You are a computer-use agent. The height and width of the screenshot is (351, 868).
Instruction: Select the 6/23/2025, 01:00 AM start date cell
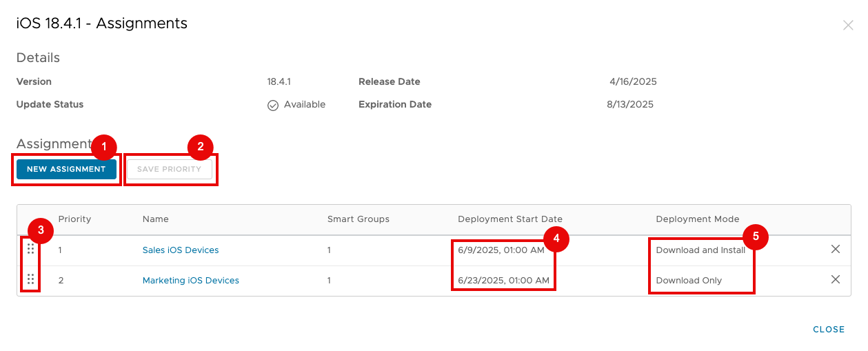coord(503,281)
